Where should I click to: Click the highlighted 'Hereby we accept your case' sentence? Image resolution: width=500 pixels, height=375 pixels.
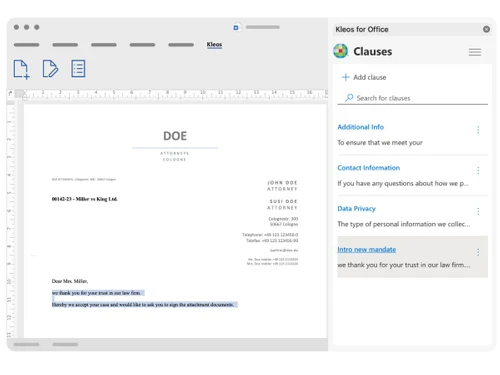click(144, 305)
